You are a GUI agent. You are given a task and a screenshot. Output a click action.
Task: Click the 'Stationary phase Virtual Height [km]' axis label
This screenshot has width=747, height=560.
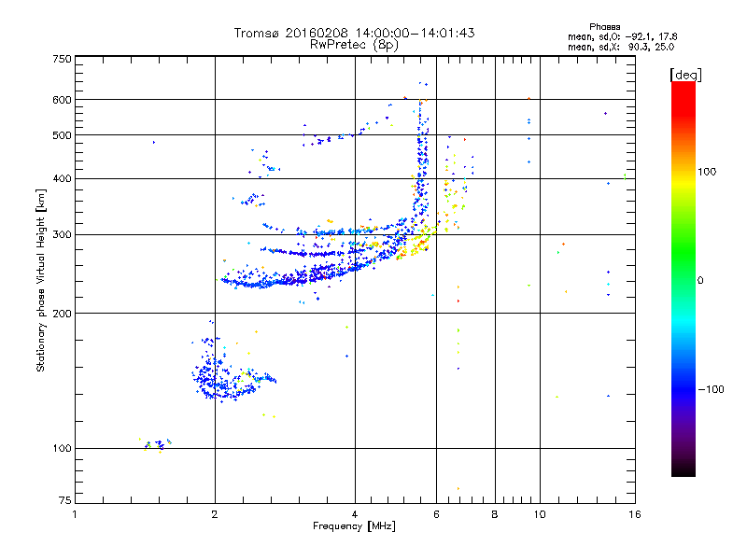(x=41, y=281)
